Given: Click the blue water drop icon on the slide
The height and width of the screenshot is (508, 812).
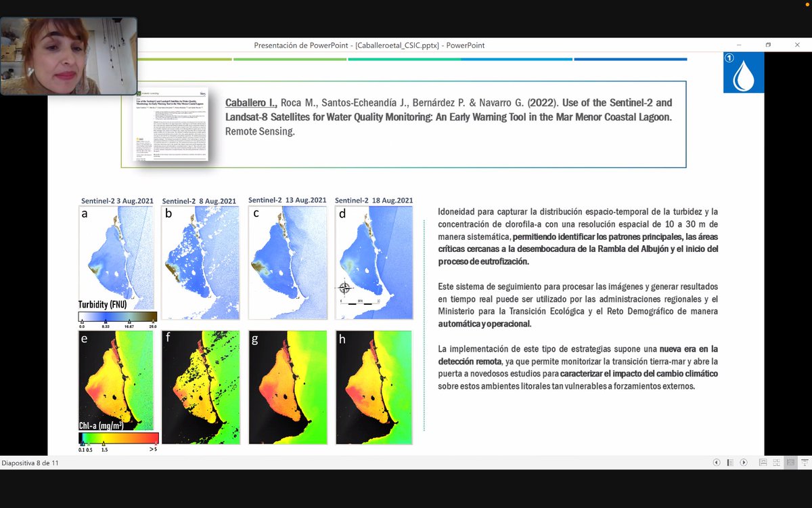Looking at the screenshot, I should click(744, 72).
